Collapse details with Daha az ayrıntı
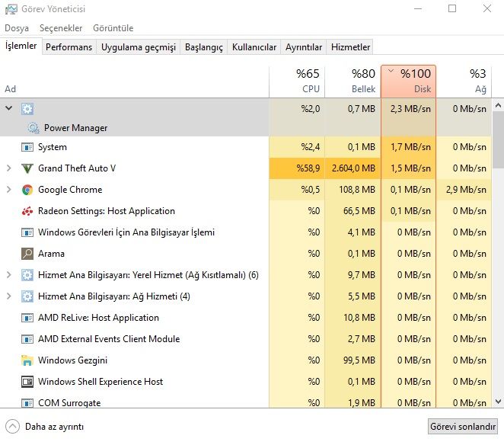 pyautogui.click(x=46, y=427)
